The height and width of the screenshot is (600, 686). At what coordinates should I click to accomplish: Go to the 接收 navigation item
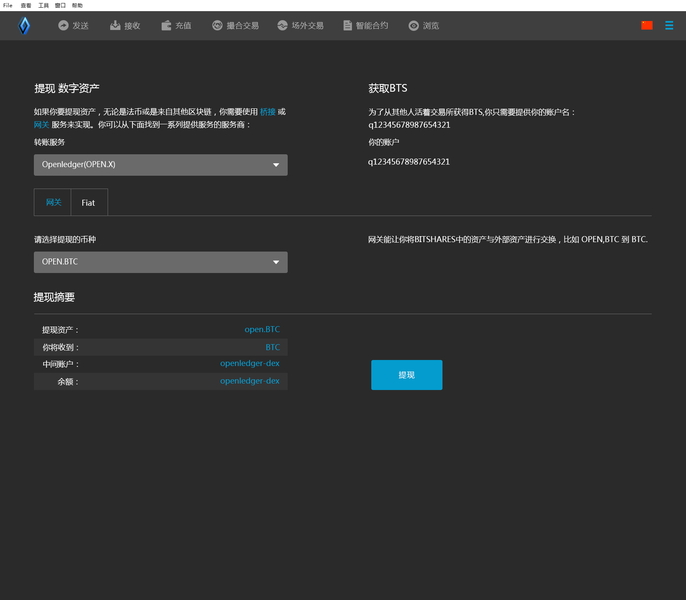click(x=125, y=25)
